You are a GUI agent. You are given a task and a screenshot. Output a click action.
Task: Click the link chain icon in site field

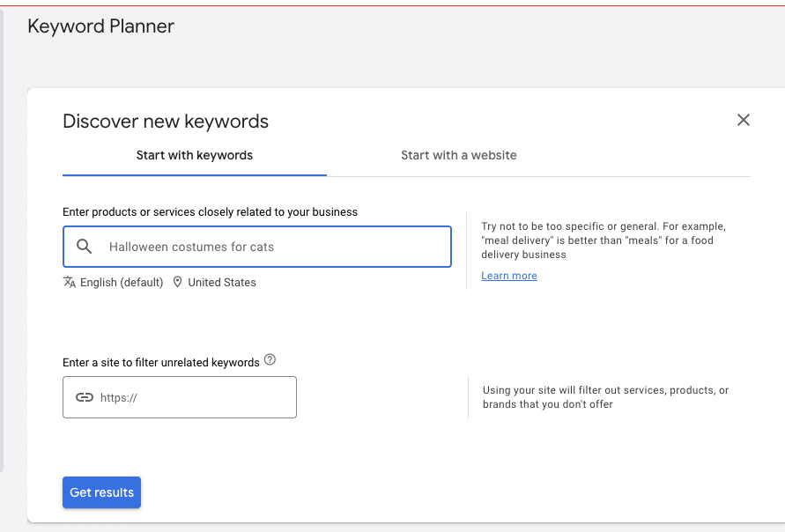(84, 397)
